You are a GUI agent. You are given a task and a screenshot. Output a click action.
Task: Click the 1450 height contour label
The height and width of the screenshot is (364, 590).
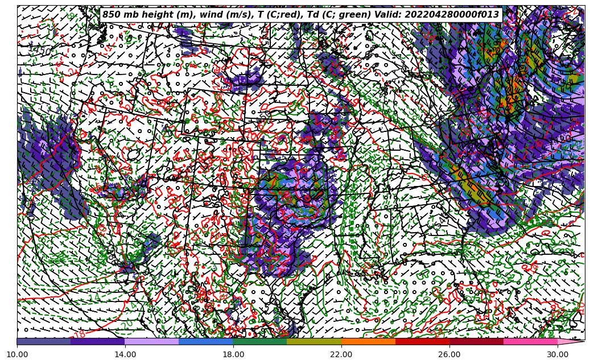pos(39,52)
